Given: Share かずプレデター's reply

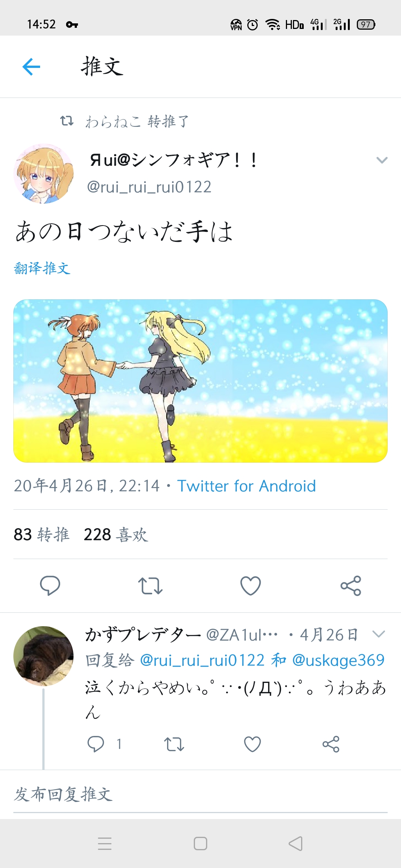Looking at the screenshot, I should [x=331, y=744].
